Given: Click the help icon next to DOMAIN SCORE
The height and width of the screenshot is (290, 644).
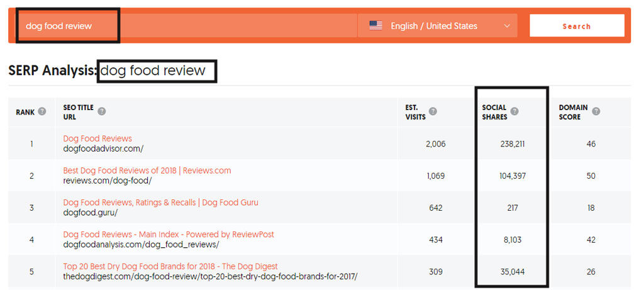Looking at the screenshot, I should (596, 112).
